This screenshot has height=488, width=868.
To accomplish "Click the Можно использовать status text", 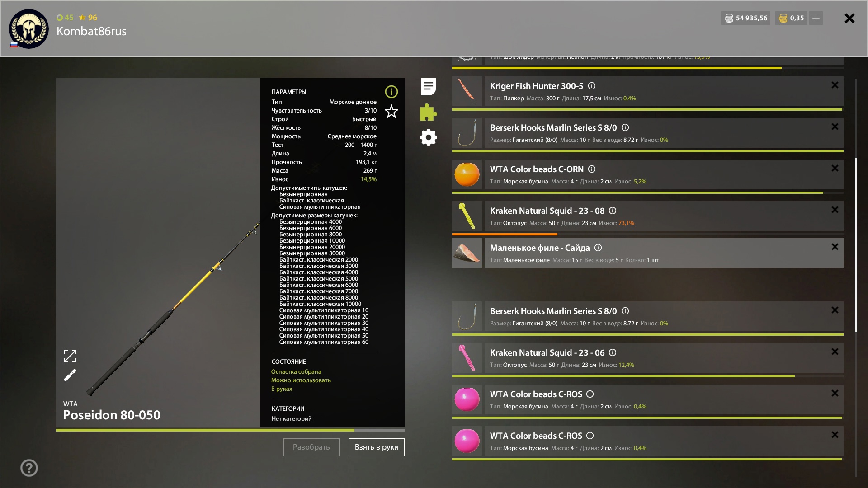I will tap(301, 380).
